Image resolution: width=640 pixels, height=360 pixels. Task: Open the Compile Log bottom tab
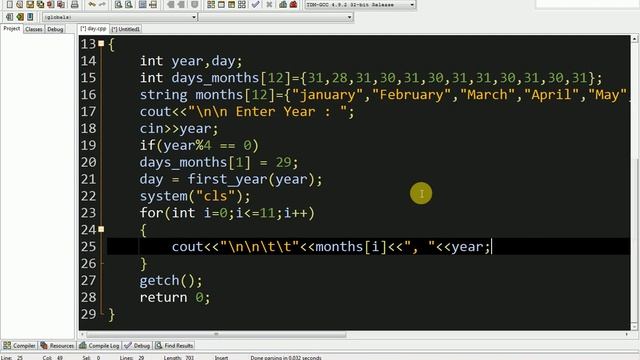tap(99, 346)
